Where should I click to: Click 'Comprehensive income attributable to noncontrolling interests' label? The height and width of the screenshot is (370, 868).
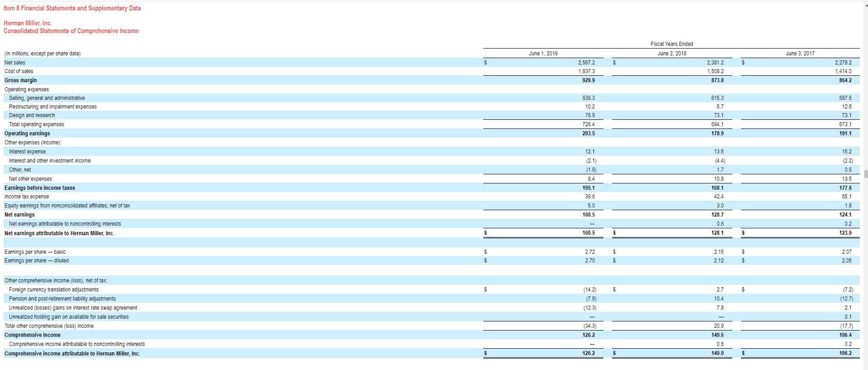[x=77, y=344]
